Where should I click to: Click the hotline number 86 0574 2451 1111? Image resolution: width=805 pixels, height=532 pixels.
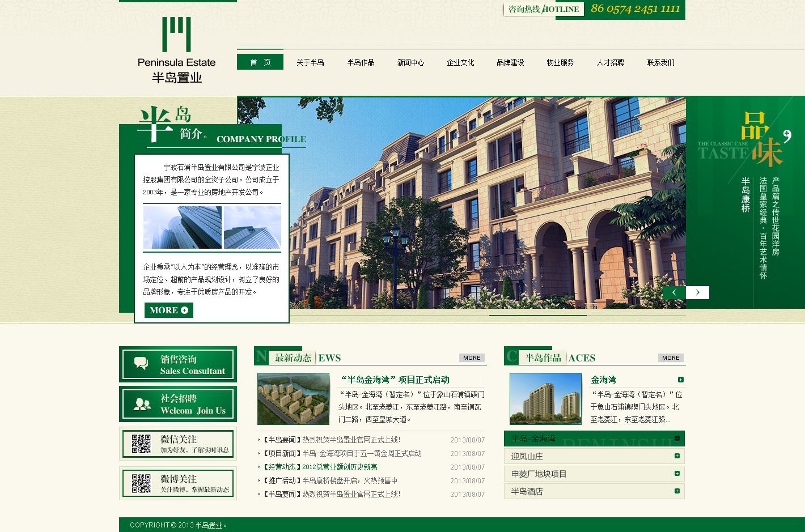[635, 8]
